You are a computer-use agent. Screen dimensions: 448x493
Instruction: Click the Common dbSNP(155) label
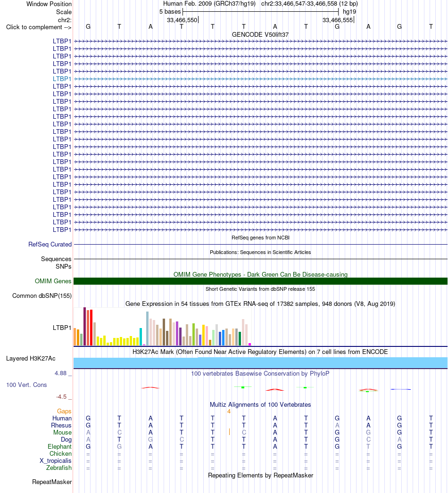tap(42, 296)
